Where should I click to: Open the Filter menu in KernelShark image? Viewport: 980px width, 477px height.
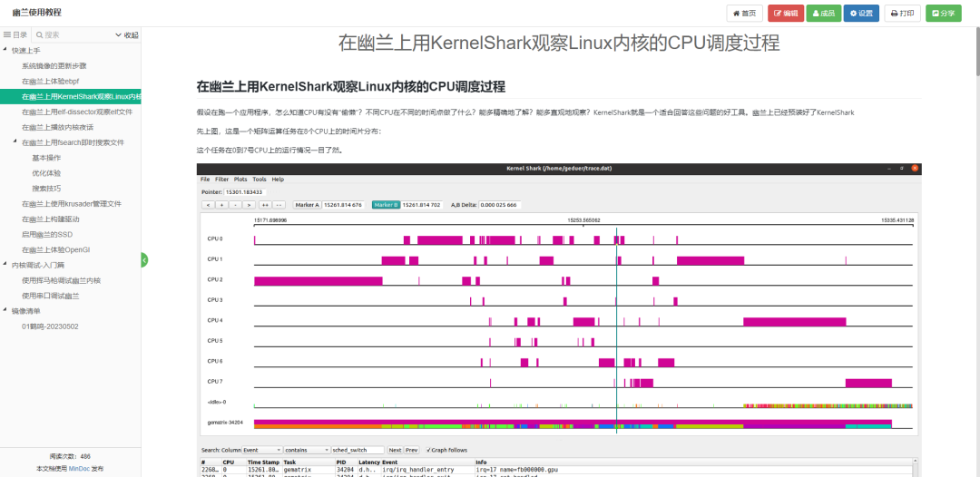(x=222, y=180)
